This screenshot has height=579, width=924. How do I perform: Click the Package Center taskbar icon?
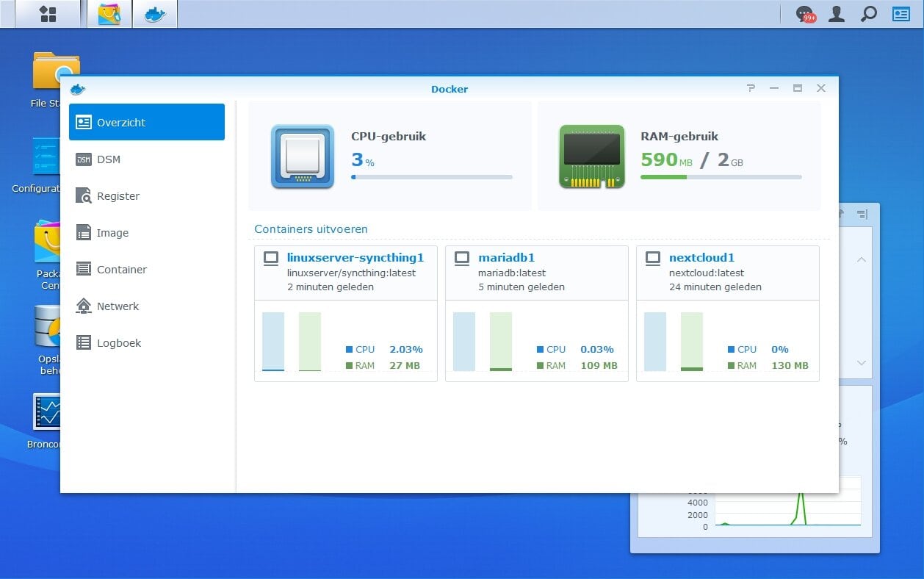pos(109,14)
